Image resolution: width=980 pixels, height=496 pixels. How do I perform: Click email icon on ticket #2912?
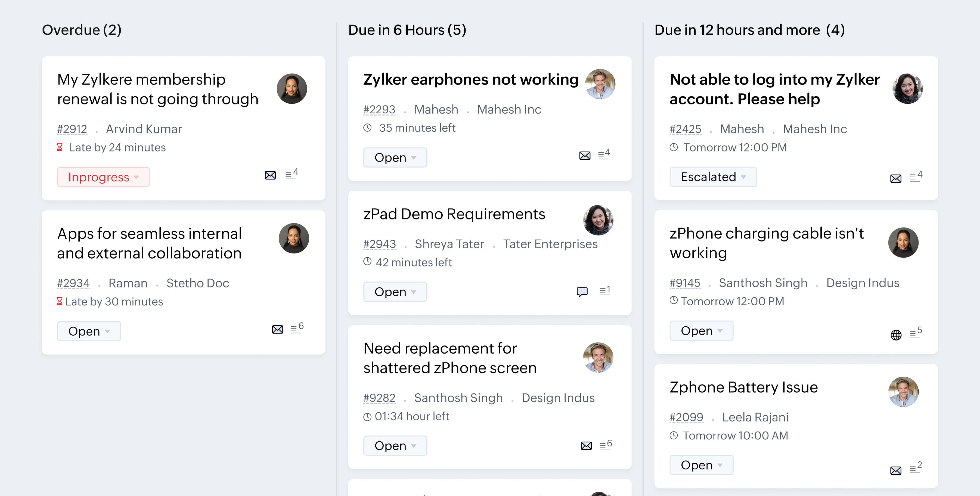click(270, 175)
